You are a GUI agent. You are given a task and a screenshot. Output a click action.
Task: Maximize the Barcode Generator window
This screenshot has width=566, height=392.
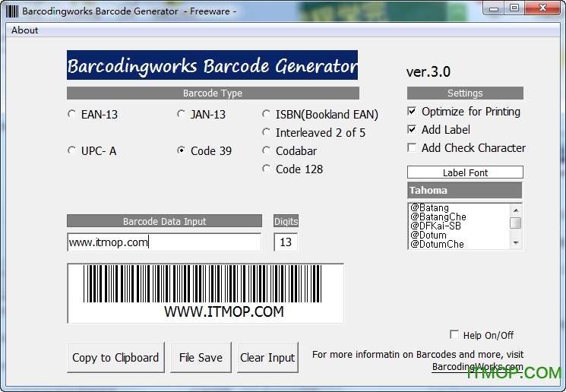click(514, 8)
